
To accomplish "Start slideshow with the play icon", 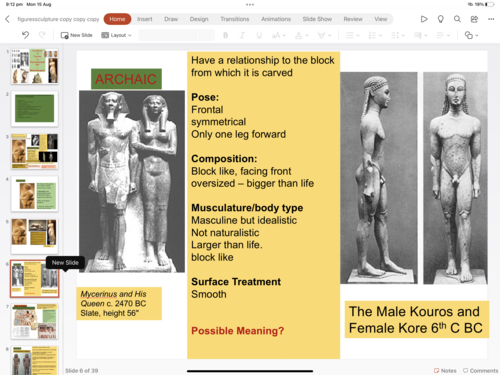I will (x=424, y=19).
